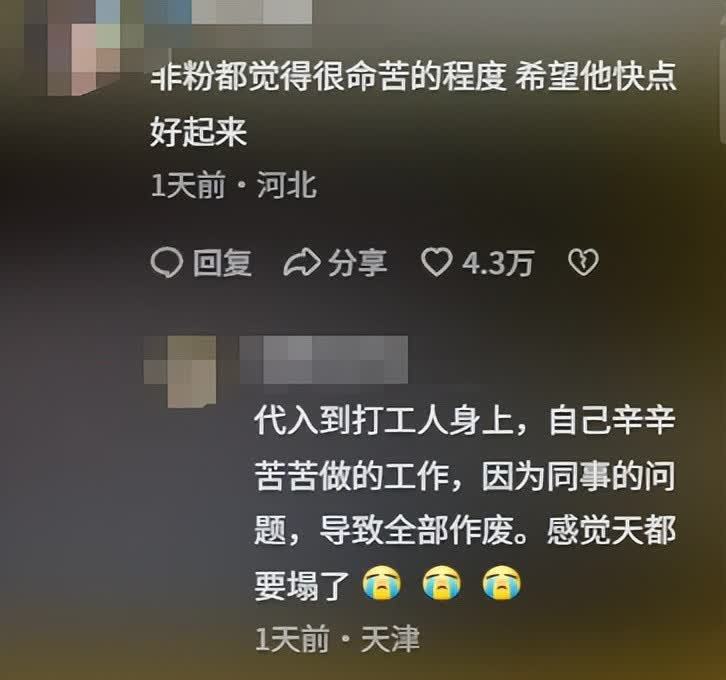
Task: Click the 1天前 timestamp beside 河北
Action: point(188,186)
